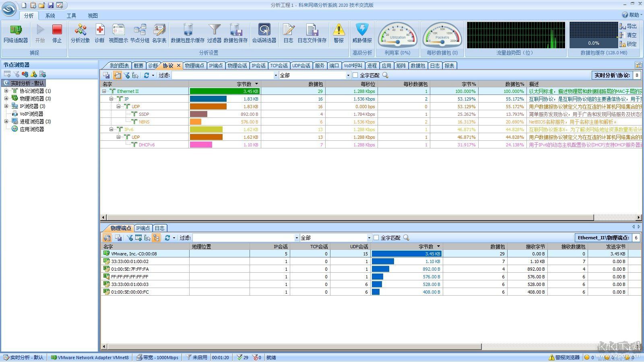Open the 诊断 diagnosis settings icon
The image size is (644, 362).
pos(99,31)
